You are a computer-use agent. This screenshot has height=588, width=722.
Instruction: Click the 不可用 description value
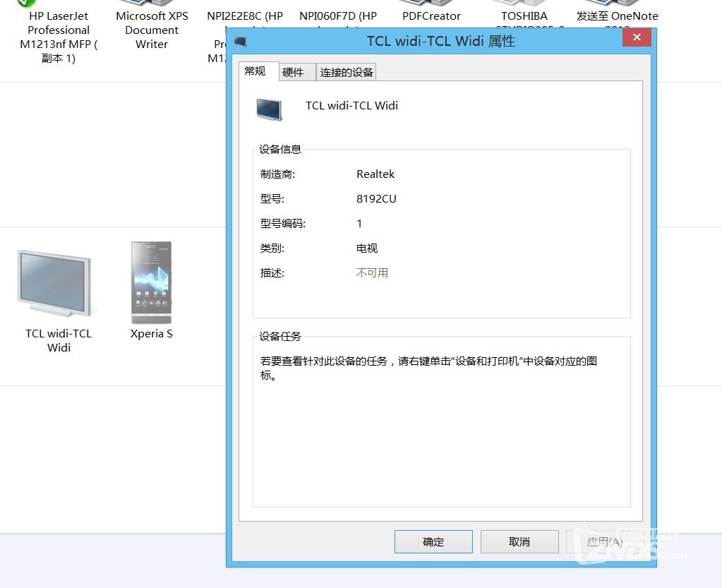(372, 273)
